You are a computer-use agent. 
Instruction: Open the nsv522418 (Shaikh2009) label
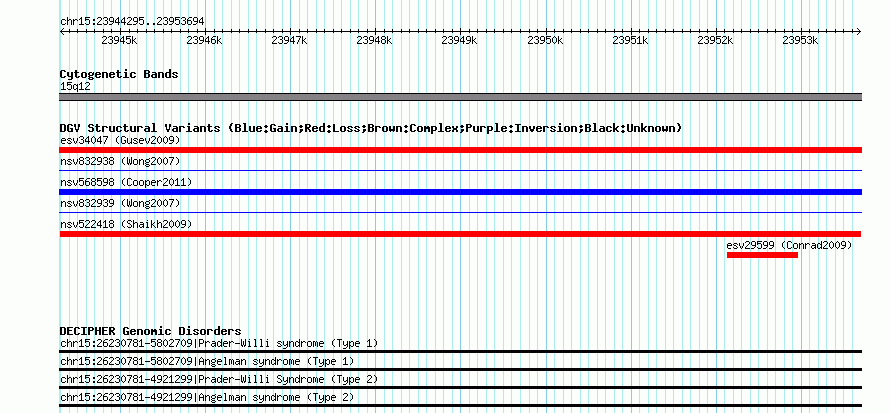(126, 224)
